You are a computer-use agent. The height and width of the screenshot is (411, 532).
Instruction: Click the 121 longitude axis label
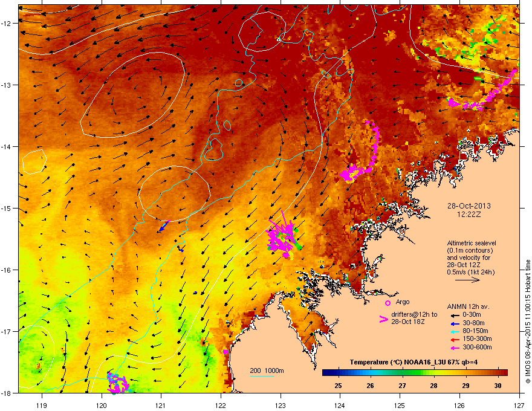click(161, 405)
